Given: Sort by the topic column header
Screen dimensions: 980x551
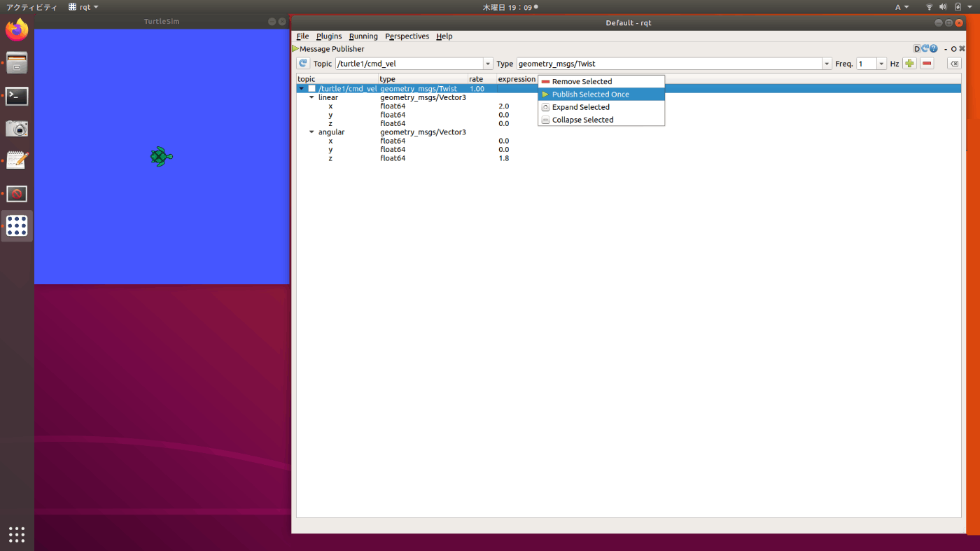Looking at the screenshot, I should click(x=337, y=79).
